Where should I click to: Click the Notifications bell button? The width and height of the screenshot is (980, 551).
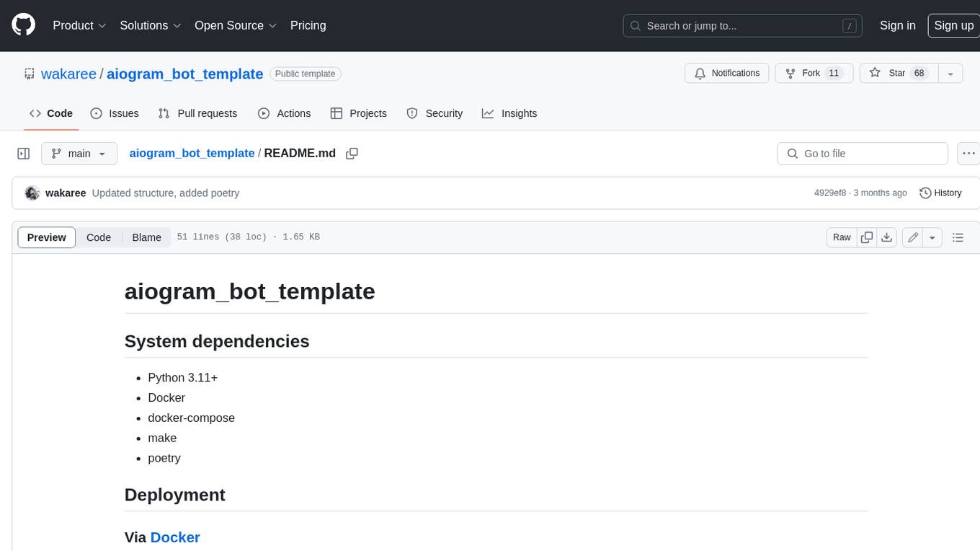(727, 74)
